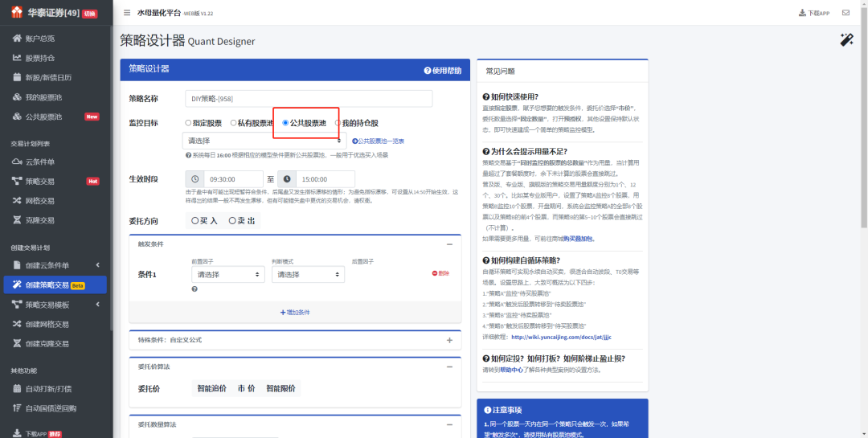Open 账户总览 in the sidebar

point(39,39)
